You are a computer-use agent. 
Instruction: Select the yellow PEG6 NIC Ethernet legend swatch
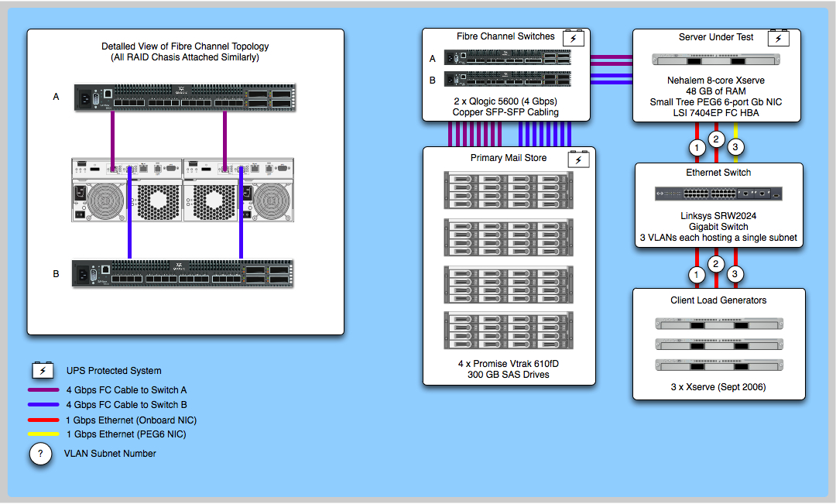(44, 434)
